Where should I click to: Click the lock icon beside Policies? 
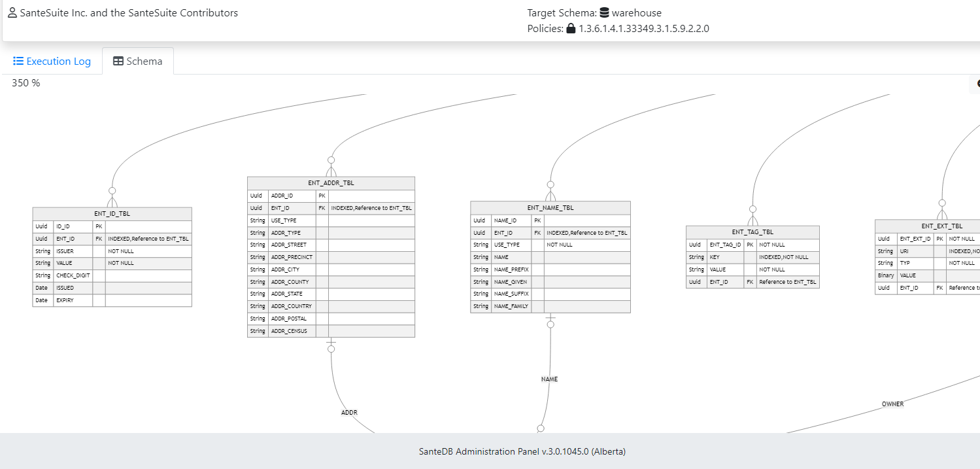(571, 29)
